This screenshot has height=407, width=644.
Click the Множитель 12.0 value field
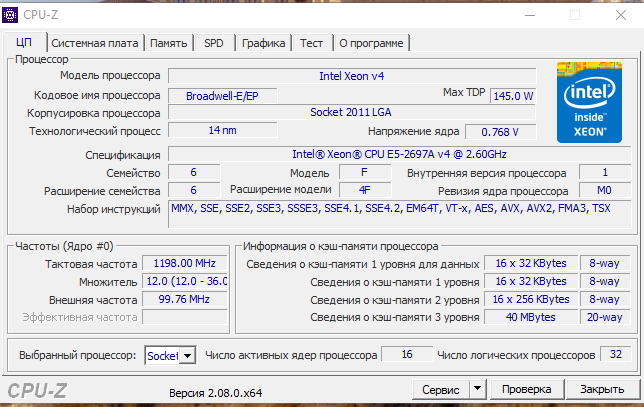tap(185, 281)
